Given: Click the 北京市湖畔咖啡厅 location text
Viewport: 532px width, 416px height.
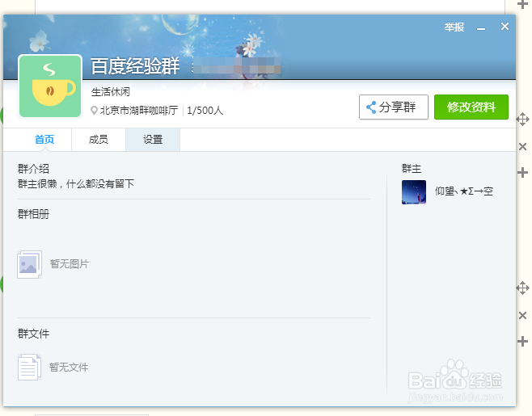Looking at the screenshot, I should (139, 111).
